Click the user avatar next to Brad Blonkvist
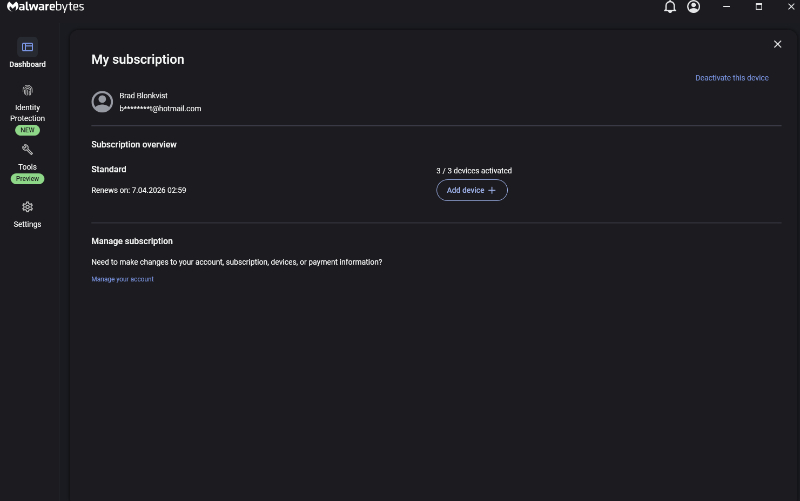This screenshot has height=501, width=800. pos(102,102)
